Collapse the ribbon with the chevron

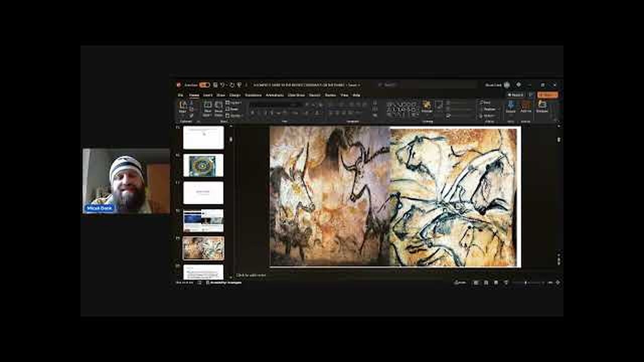(556, 120)
